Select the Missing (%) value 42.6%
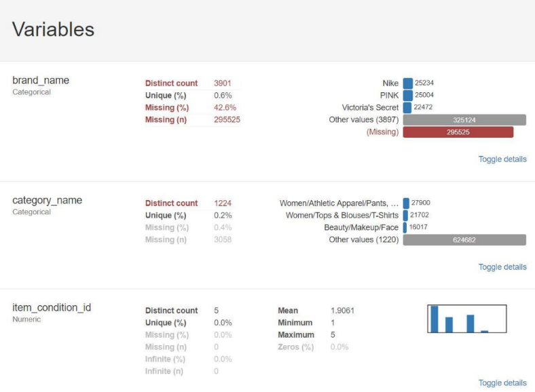Image resolution: width=535 pixels, height=392 pixels. [x=225, y=108]
